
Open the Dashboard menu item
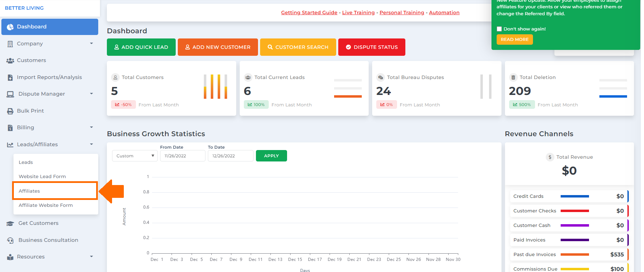tap(50, 27)
